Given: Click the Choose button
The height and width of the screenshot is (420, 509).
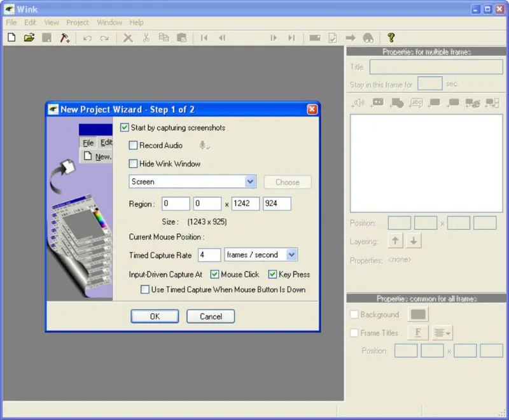Looking at the screenshot, I should (288, 182).
